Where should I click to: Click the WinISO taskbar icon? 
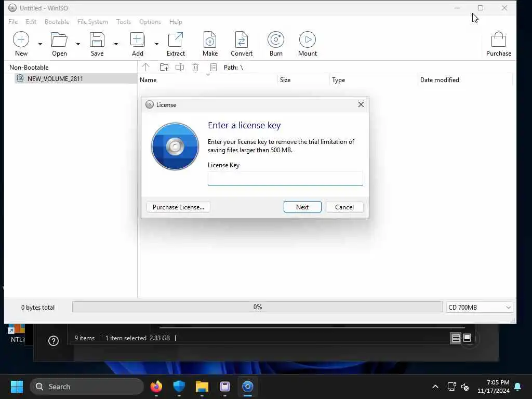248,387
